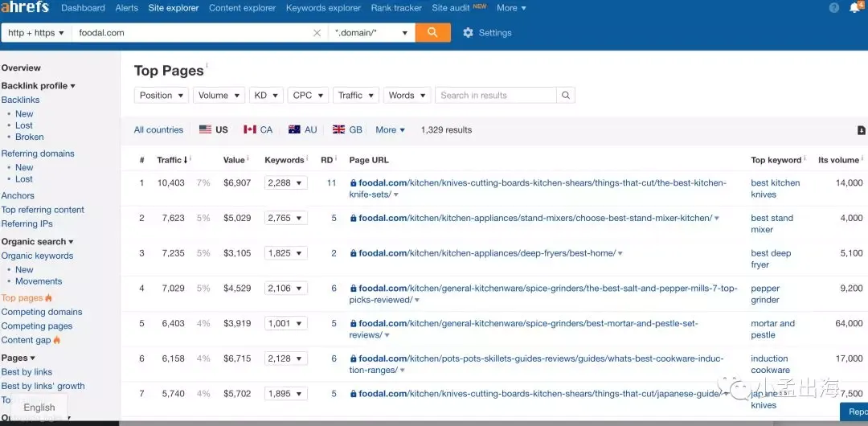Open the Traffic filter dropdown
Screen dimensions: 868x426
(356, 96)
